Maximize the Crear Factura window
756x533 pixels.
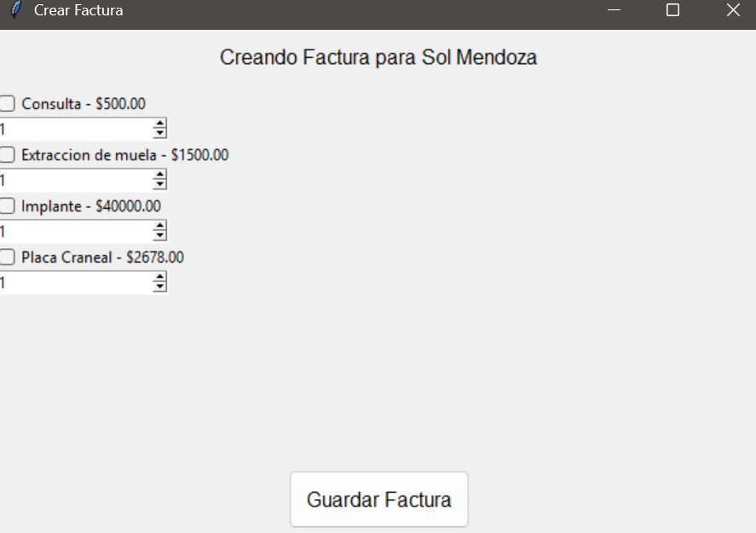(672, 11)
